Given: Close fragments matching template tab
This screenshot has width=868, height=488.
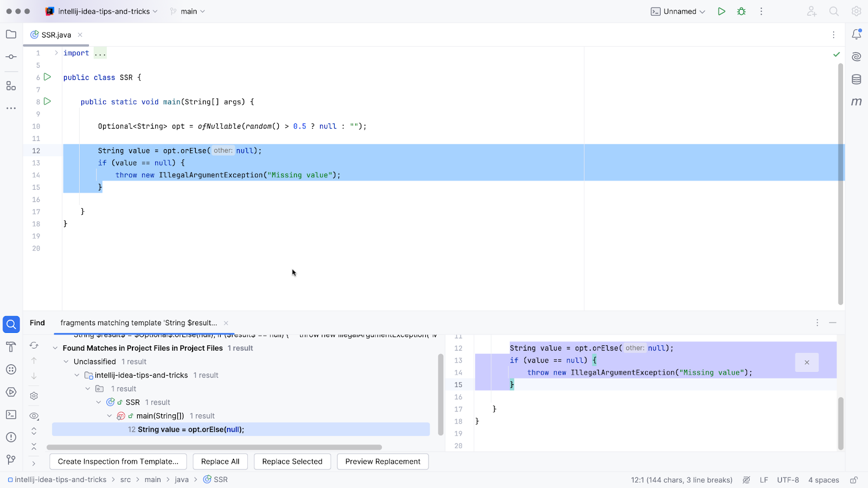Looking at the screenshot, I should point(226,323).
